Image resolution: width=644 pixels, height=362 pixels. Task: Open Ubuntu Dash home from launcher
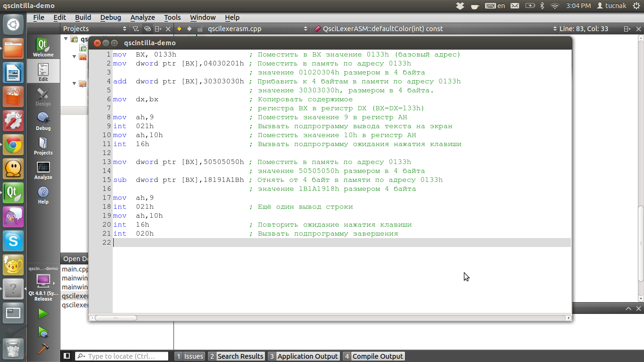(13, 25)
